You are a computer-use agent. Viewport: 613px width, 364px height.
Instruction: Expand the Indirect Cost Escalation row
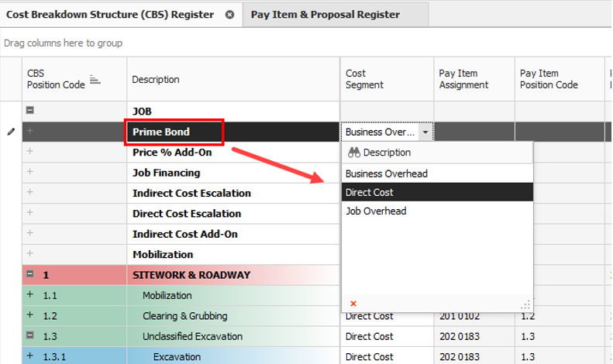29,192
